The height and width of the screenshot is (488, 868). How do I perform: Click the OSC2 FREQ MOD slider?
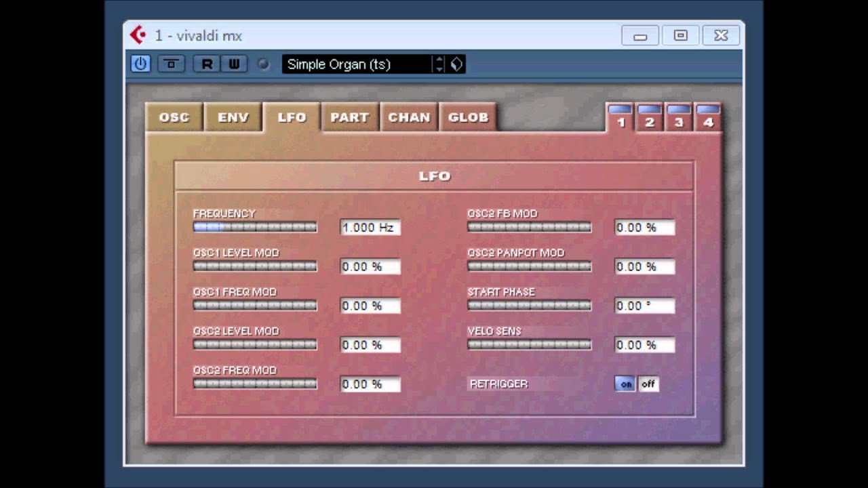(x=255, y=384)
